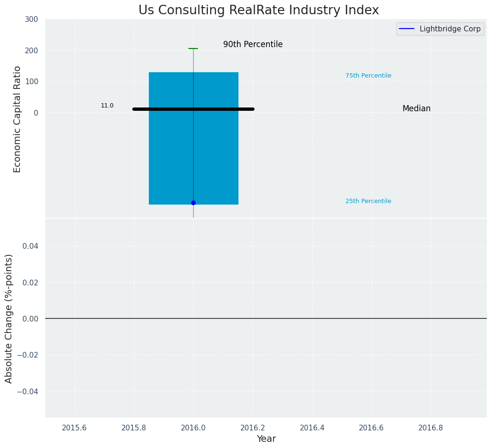Click the 0.00 y-axis tick label
Image resolution: width=492 pixels, height=448 pixels.
(x=30, y=319)
